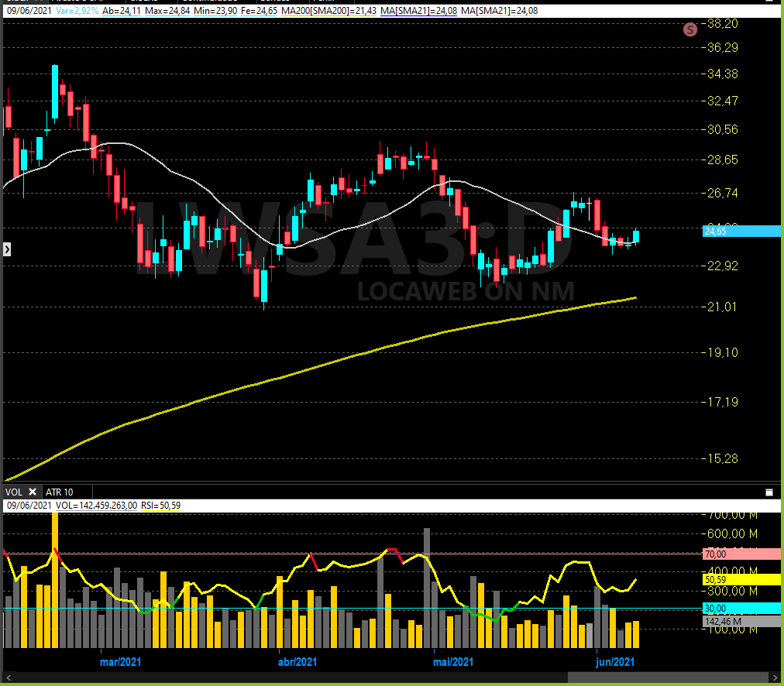
Task: Click the current price label 24,65
Action: coord(741,231)
